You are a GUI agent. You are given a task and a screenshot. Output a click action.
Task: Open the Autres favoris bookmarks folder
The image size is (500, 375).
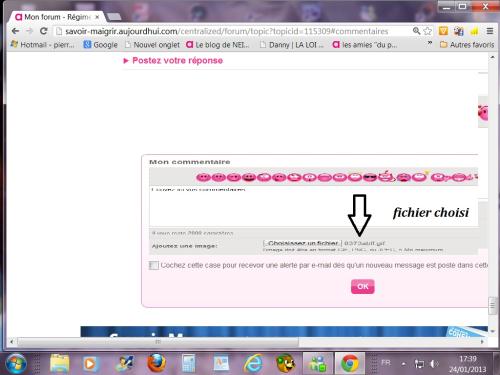(467, 44)
